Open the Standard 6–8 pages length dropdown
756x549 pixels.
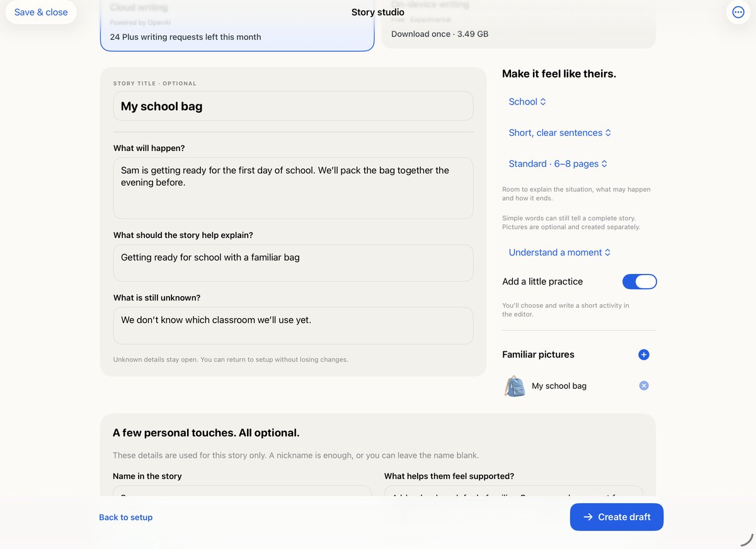tap(558, 164)
